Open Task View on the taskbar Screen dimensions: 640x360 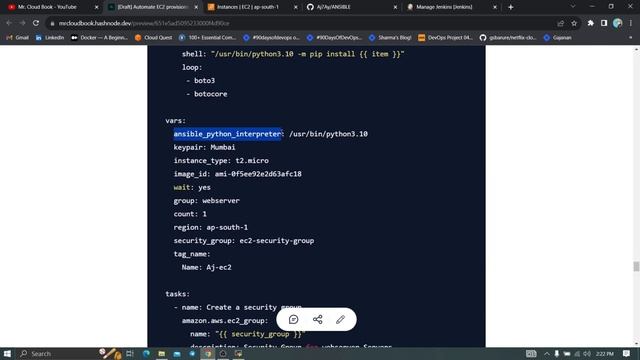(130, 353)
